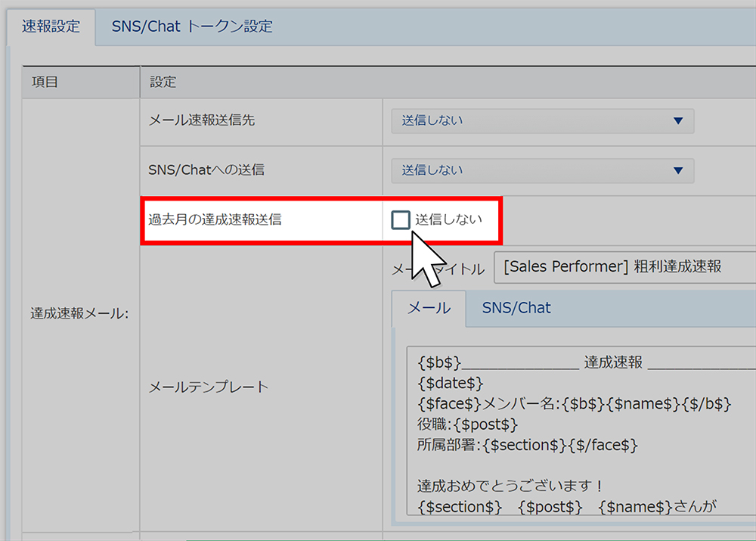Switch to the 速報設定 tab
Viewport: 756px width, 541px height.
pyautogui.click(x=51, y=26)
